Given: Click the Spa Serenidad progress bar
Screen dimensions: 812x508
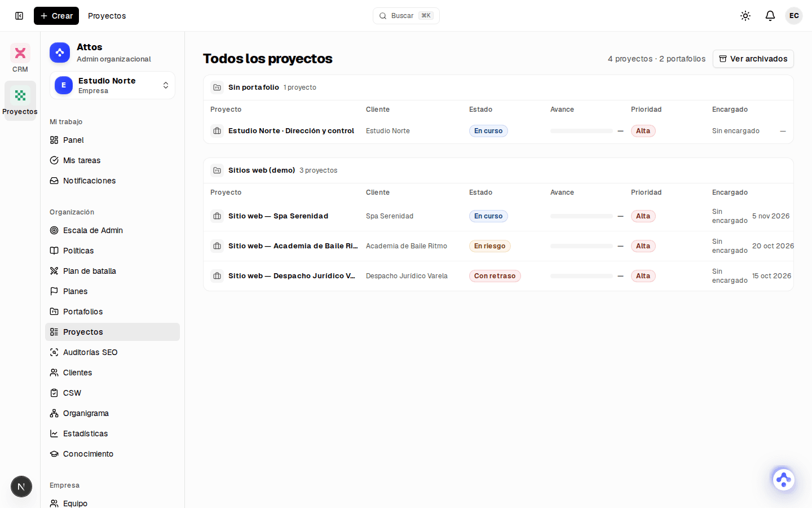Looking at the screenshot, I should click(x=581, y=216).
